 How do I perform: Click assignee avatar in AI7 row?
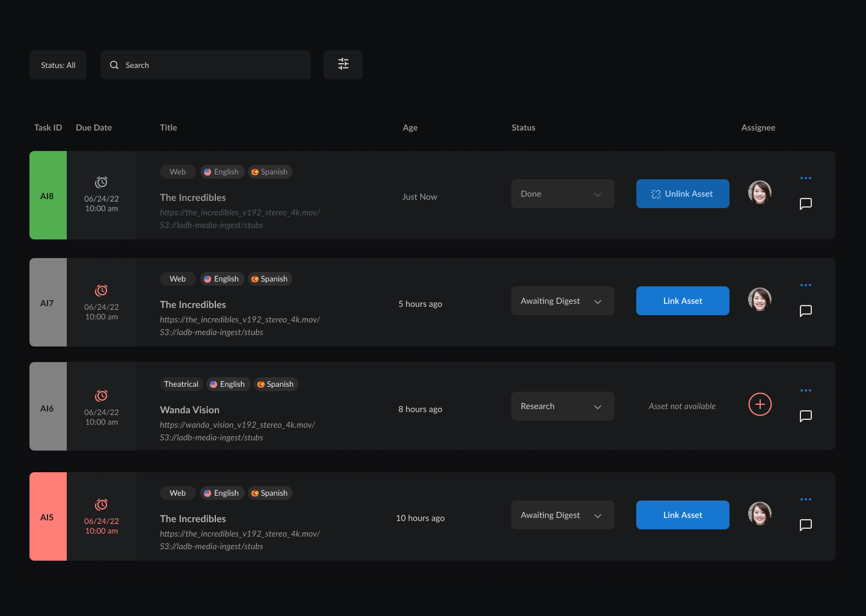tap(760, 300)
